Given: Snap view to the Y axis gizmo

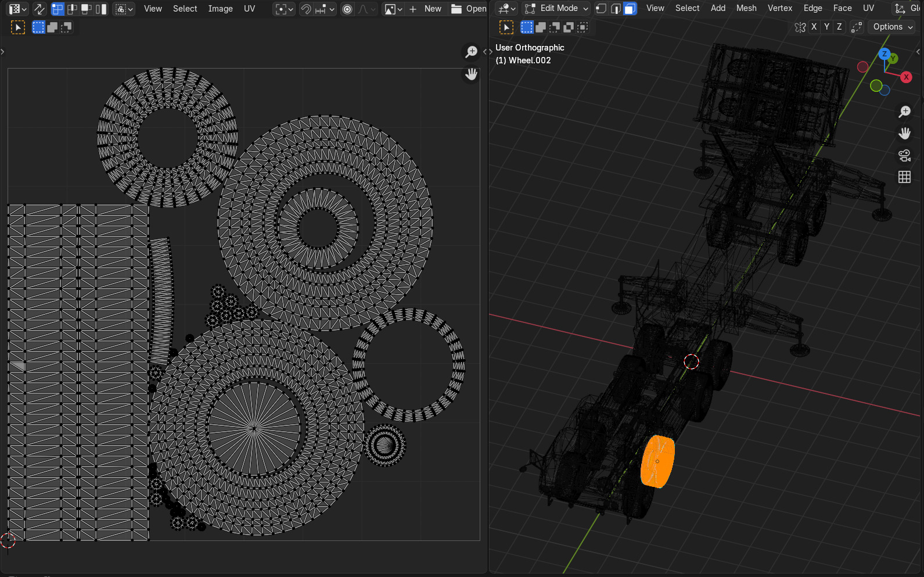Looking at the screenshot, I should 893,58.
